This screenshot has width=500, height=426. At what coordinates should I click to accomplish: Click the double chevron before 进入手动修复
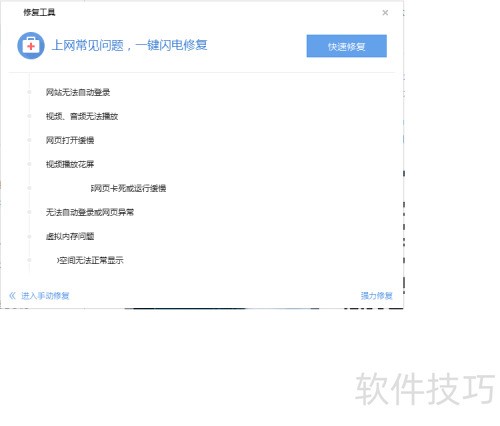point(12,296)
